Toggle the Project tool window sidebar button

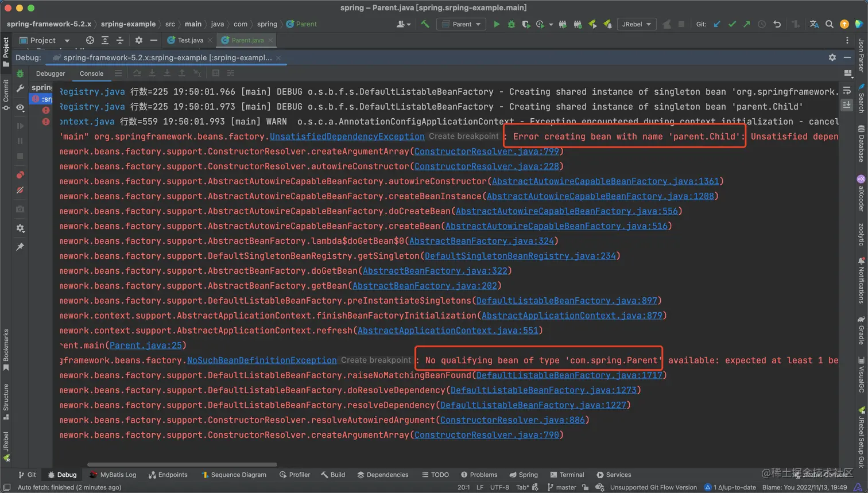coord(6,52)
